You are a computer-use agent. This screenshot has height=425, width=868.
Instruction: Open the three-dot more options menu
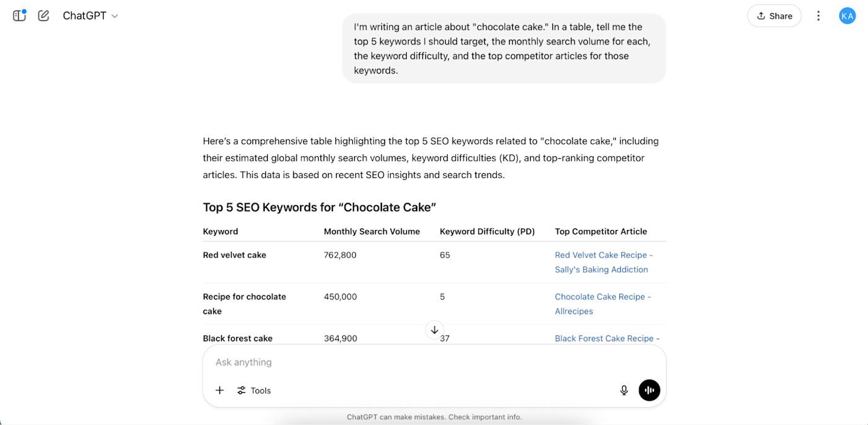818,16
